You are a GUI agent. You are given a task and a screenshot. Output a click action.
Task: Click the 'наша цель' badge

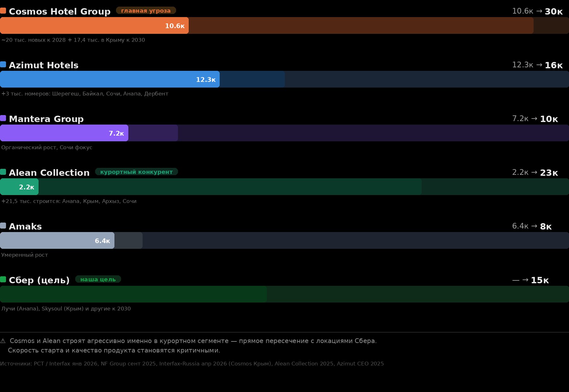(x=98, y=279)
